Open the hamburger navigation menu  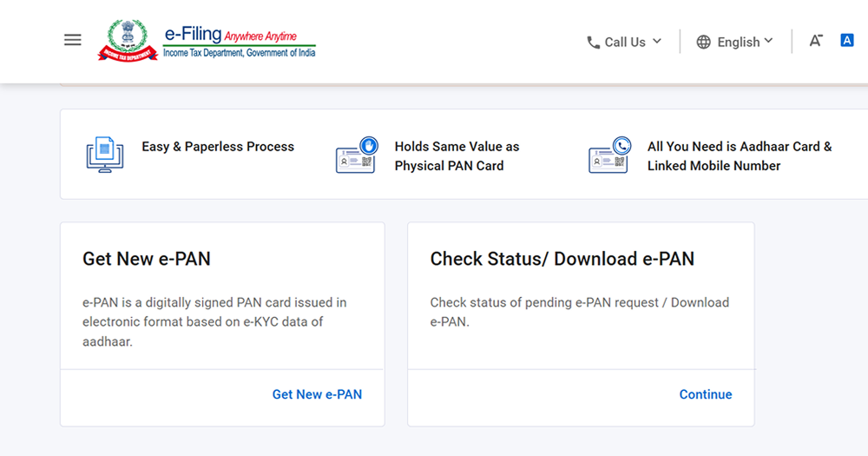tap(73, 40)
